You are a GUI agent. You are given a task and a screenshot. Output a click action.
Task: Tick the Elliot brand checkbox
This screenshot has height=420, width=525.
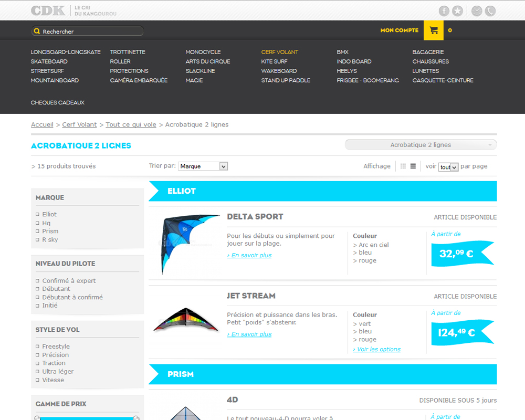coord(37,214)
